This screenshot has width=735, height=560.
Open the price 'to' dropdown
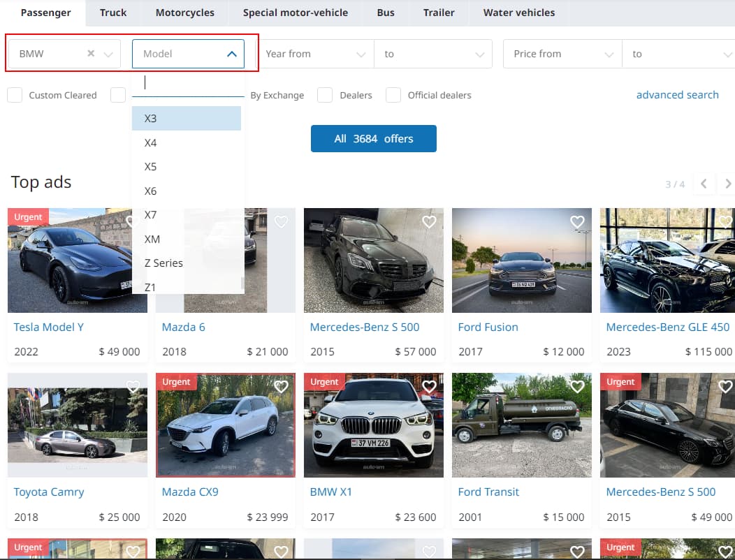[x=678, y=54]
